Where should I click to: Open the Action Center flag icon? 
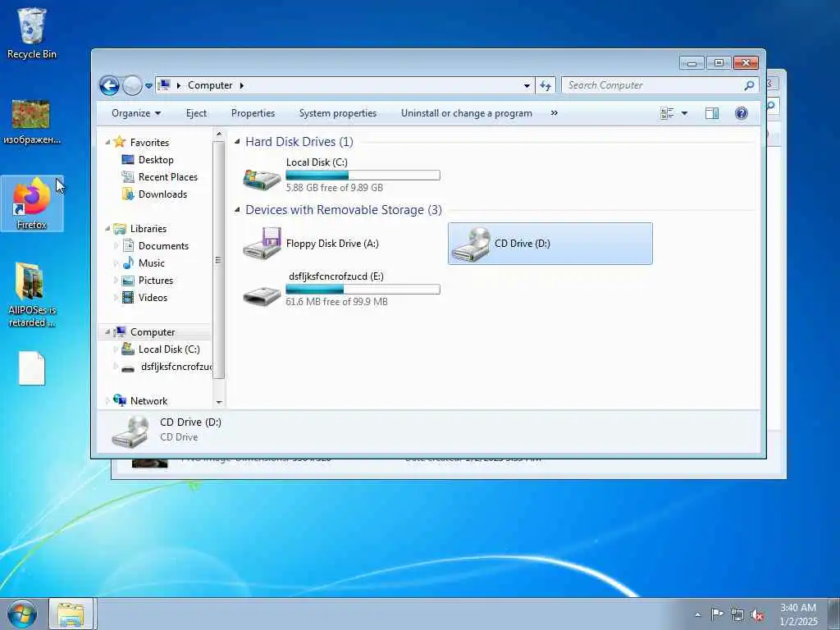[x=717, y=614]
